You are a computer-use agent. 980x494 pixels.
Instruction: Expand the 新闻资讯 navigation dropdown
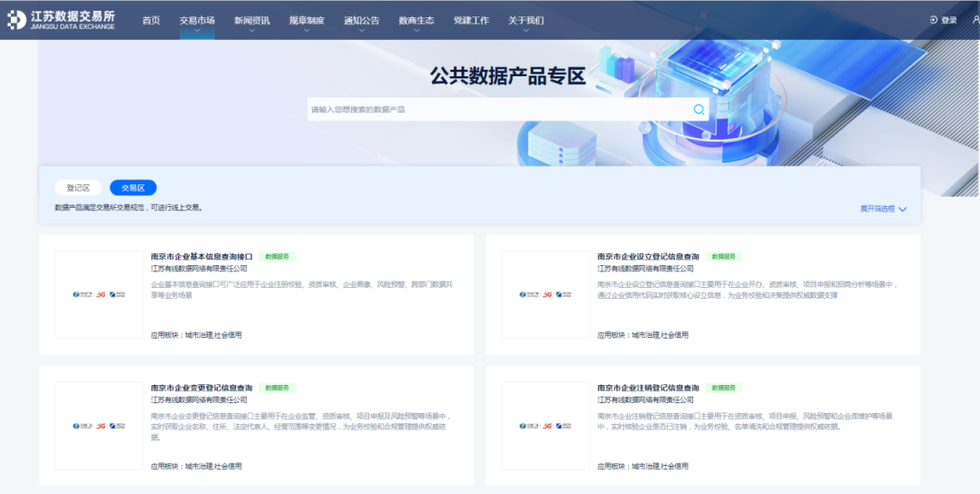(x=251, y=20)
